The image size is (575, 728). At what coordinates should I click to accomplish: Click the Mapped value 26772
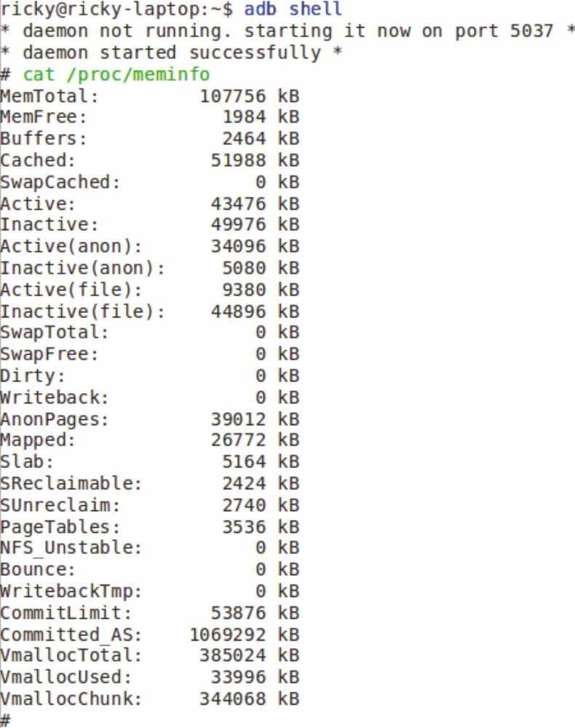239,440
